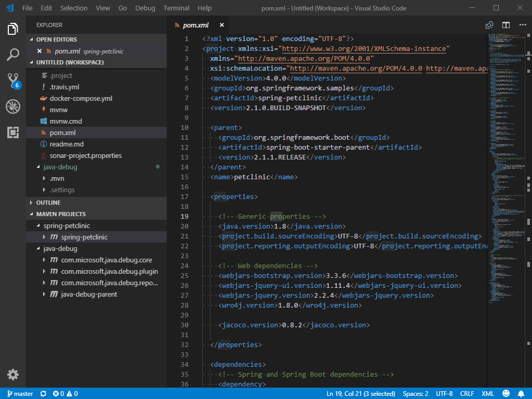Expand the Outline section
532x399 pixels.
pyautogui.click(x=96, y=203)
